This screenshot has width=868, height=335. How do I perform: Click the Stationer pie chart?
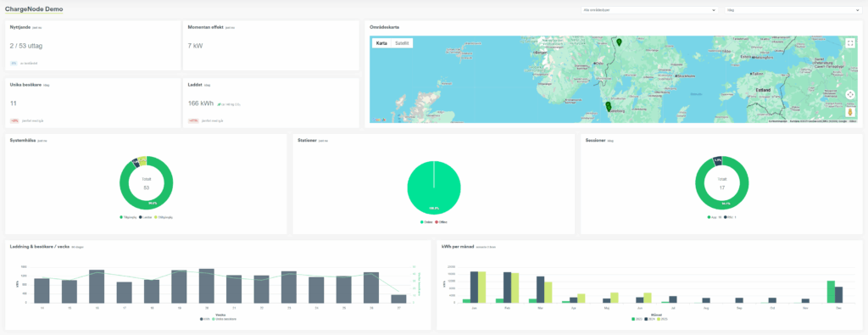pyautogui.click(x=434, y=187)
